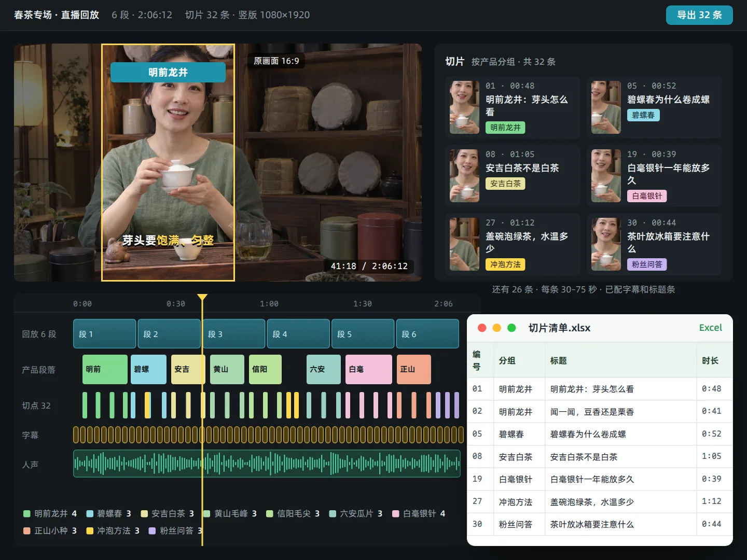Select the subtitle 芽头要饱满、匀整 in preview
This screenshot has height=560, width=747.
click(168, 241)
